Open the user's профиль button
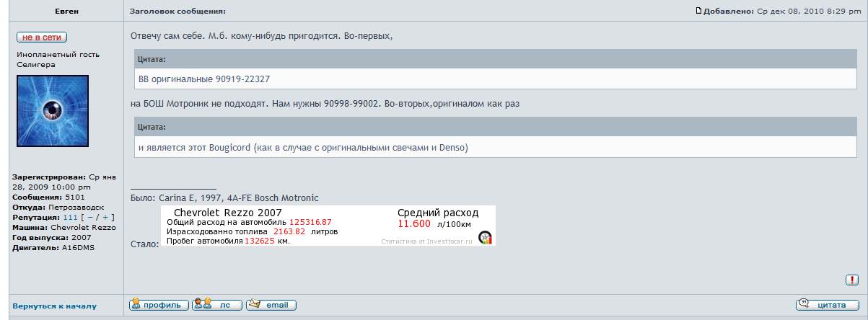 159,305
